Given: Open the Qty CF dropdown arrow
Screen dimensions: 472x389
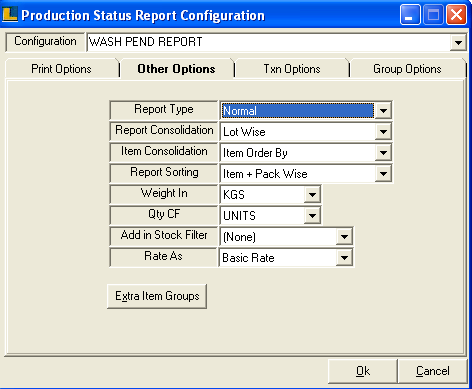Looking at the screenshot, I should [x=312, y=216].
